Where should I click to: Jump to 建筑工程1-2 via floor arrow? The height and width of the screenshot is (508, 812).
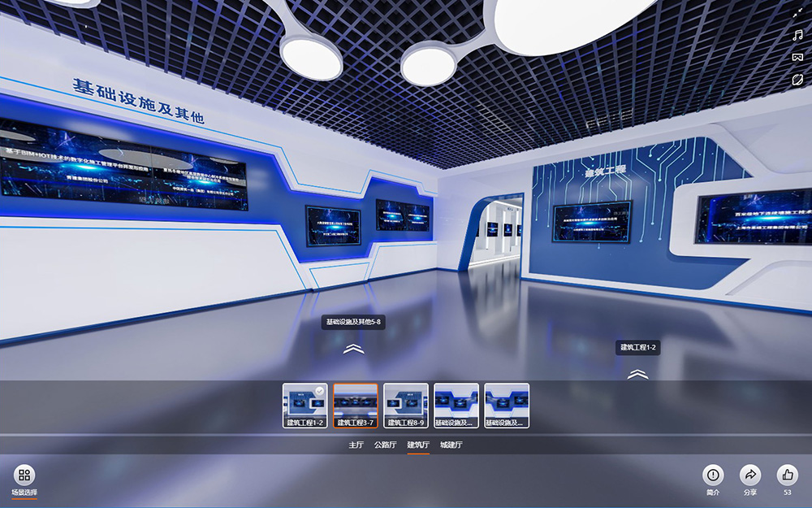coord(637,374)
